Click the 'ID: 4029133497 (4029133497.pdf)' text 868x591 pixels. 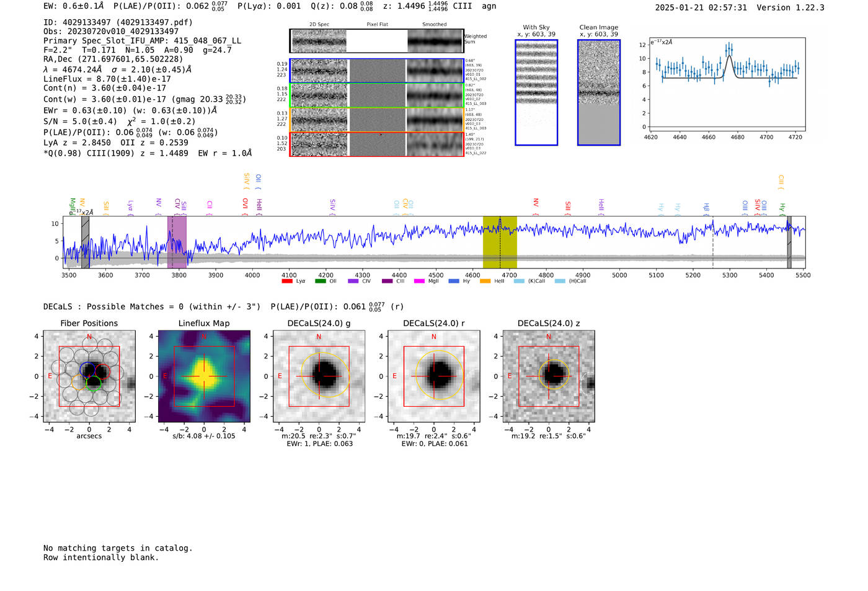coord(118,22)
